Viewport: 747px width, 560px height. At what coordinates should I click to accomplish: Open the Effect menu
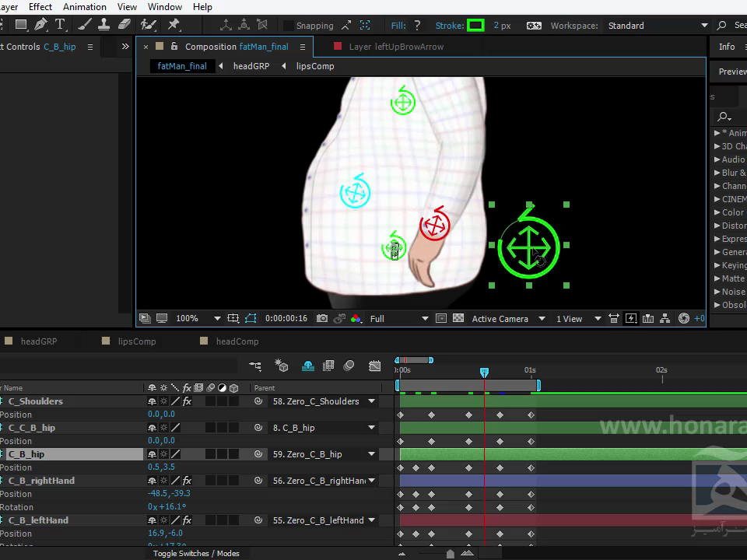click(40, 7)
